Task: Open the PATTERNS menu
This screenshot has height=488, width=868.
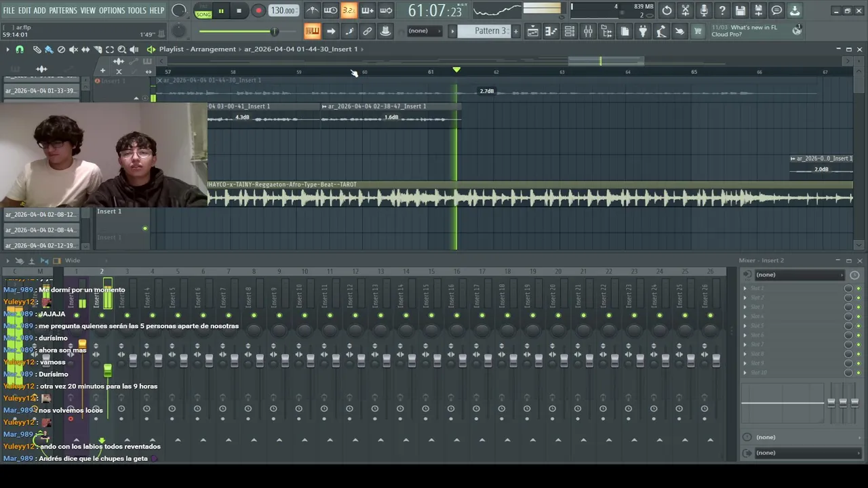Action: pos(63,10)
